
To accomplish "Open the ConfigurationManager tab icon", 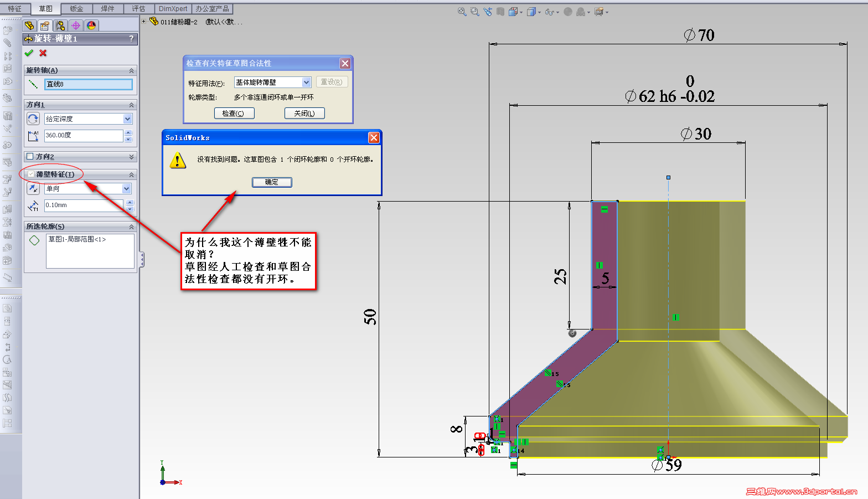I will coord(60,25).
